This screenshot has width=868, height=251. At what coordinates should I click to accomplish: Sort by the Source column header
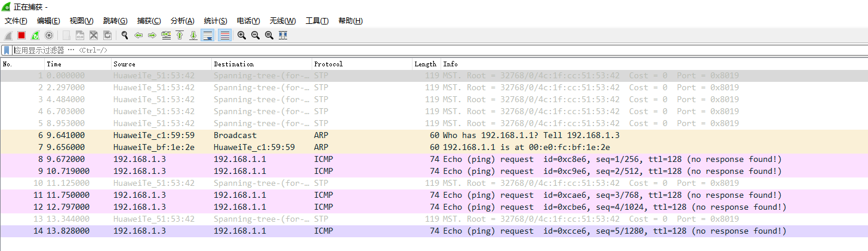(161, 64)
